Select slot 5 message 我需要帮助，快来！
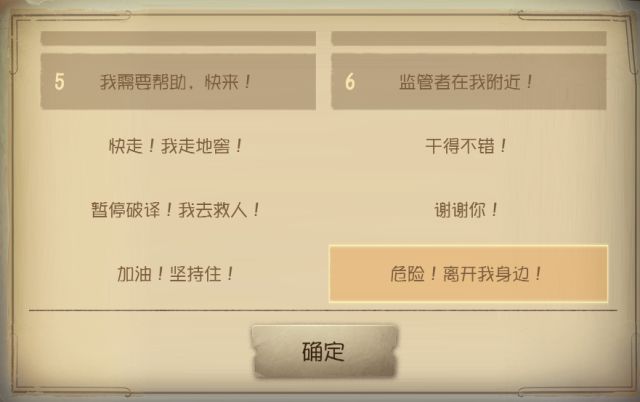 (x=178, y=82)
